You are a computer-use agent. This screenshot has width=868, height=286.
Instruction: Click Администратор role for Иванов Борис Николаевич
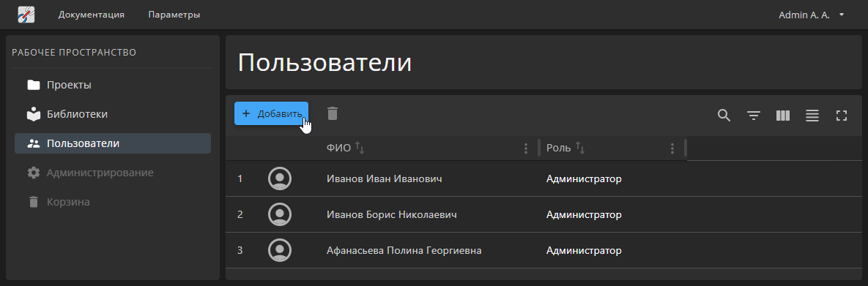point(584,214)
